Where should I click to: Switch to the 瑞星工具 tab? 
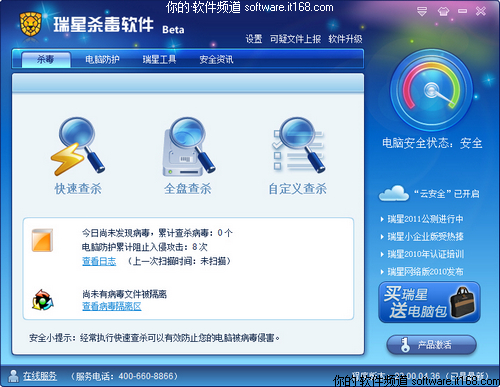tap(159, 59)
